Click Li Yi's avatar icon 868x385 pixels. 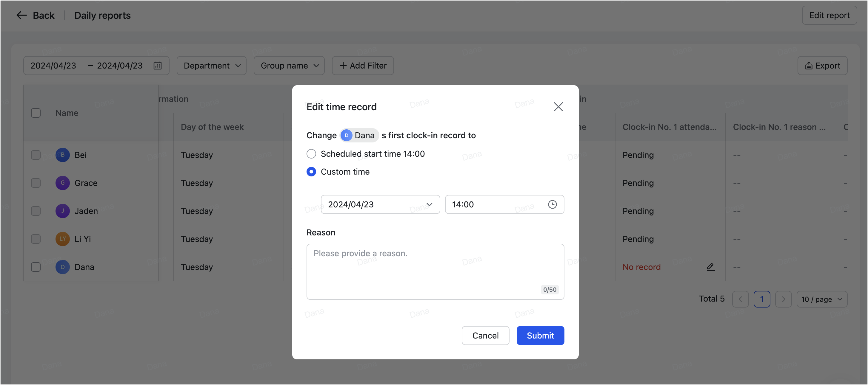[62, 239]
